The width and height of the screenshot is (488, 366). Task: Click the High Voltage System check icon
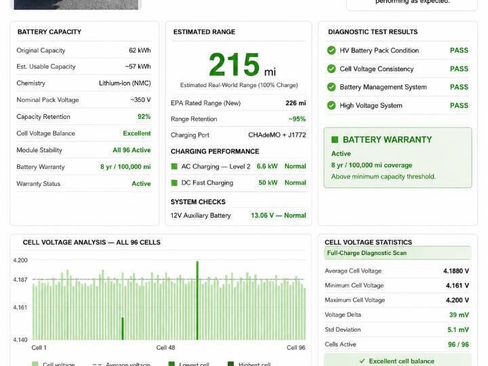331,105
